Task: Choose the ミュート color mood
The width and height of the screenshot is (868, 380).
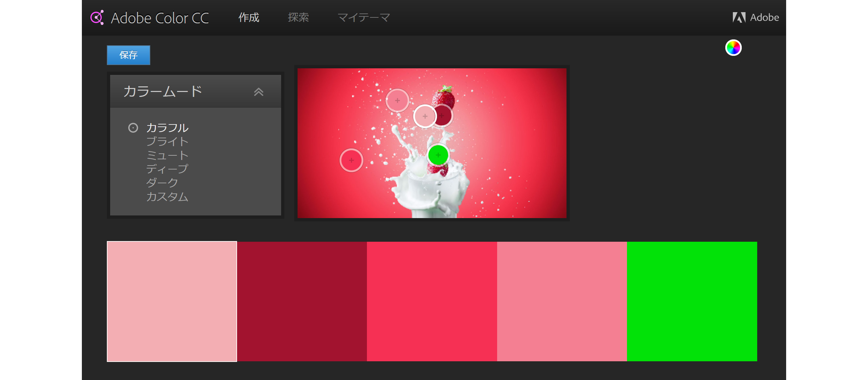Action: point(167,155)
